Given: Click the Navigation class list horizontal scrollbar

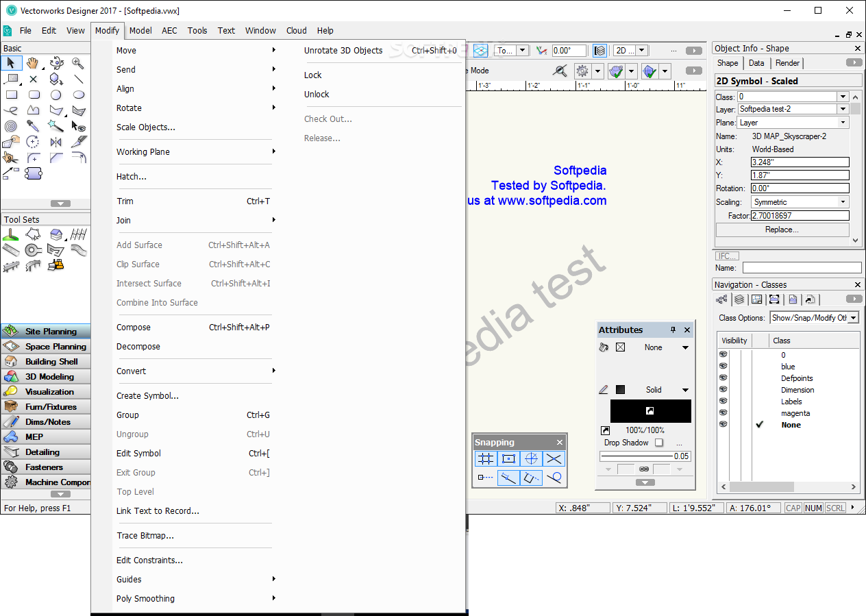Looking at the screenshot, I should [787, 487].
